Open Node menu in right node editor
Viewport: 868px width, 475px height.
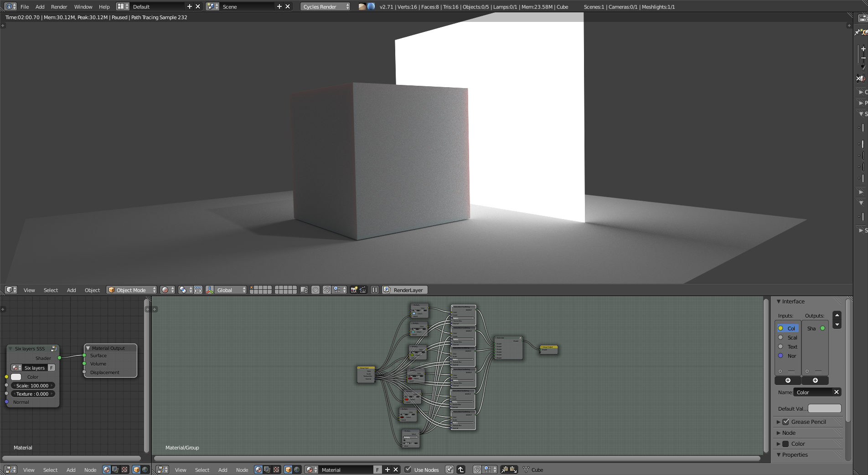242,470
